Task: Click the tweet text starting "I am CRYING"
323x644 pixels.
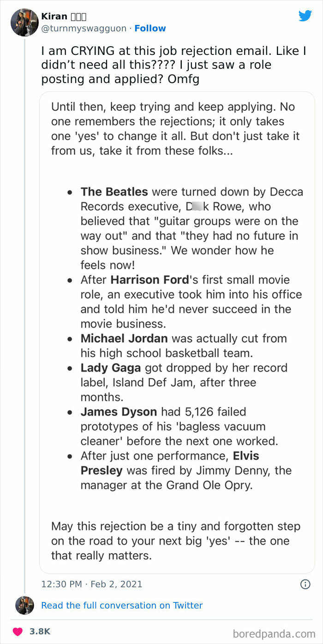Action: point(173,65)
